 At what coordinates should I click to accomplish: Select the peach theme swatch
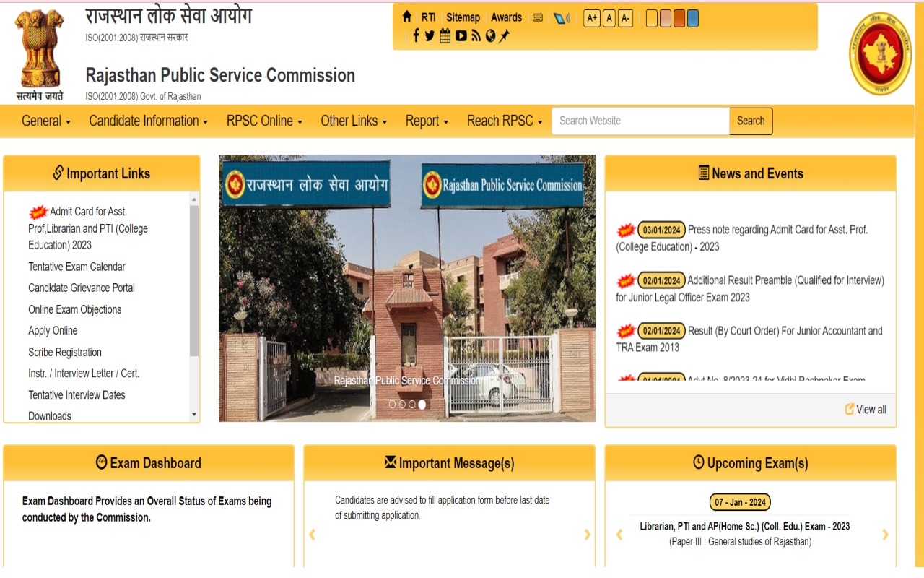pos(666,18)
